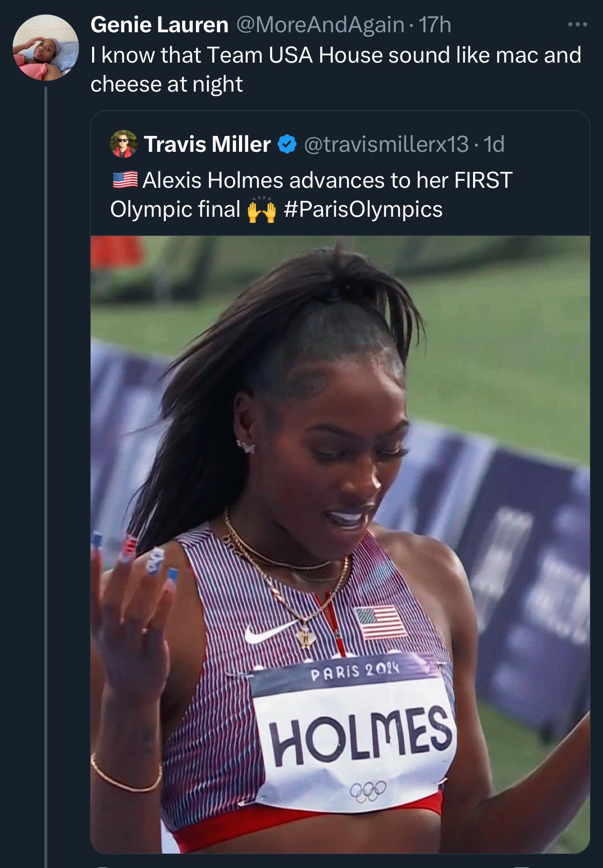
Task: Click the Olympic rings on the bib
Action: coord(369,790)
